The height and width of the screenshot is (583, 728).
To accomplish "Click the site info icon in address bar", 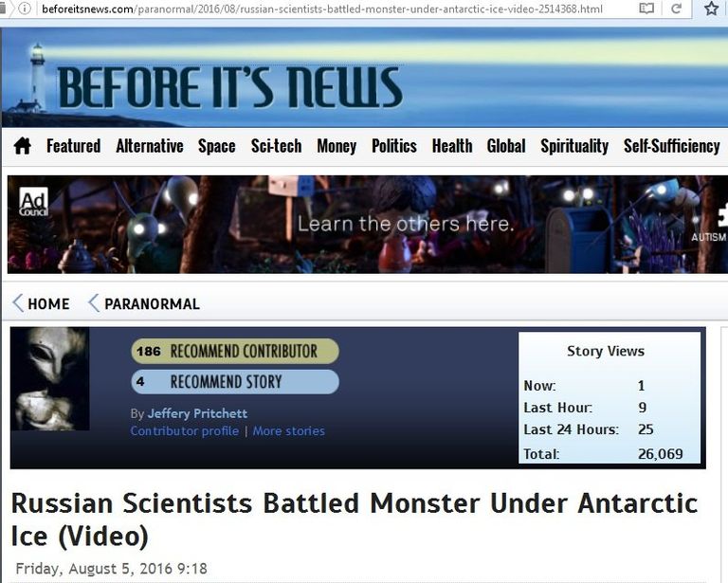I will tap(24, 9).
